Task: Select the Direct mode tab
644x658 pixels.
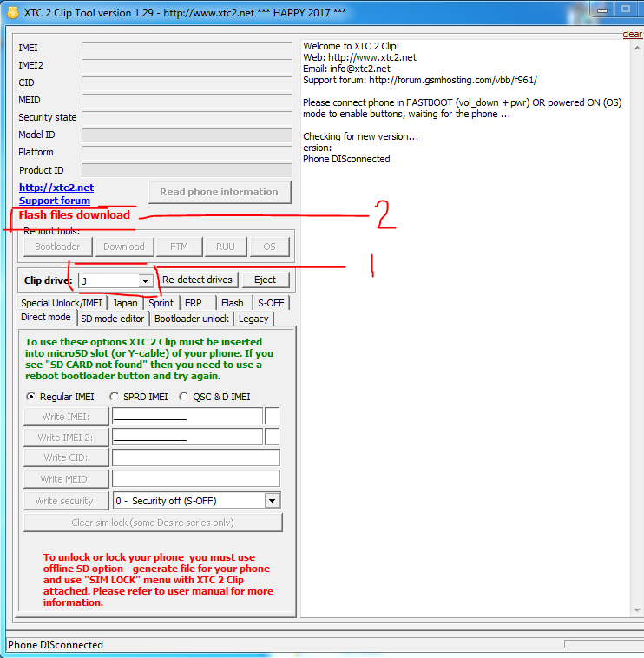Action: (46, 317)
